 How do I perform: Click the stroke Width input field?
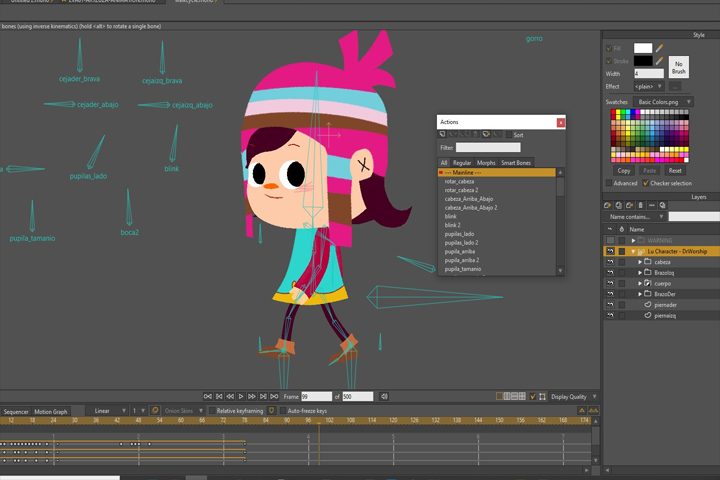(x=649, y=73)
